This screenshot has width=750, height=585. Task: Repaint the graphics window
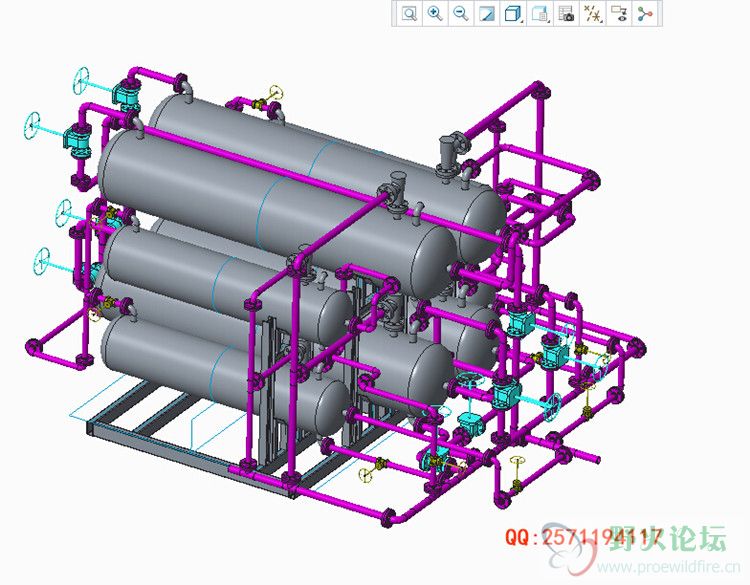coord(487,13)
